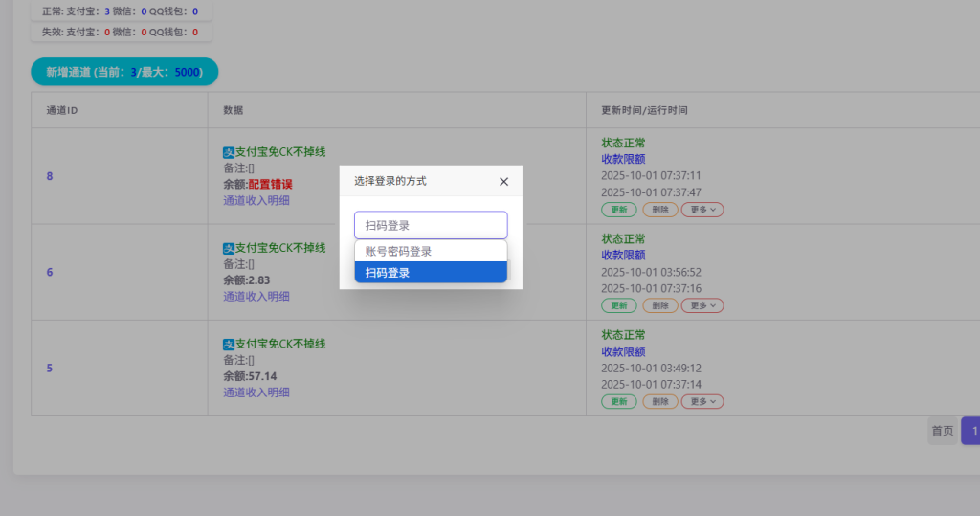Open the login method combo box
The height and width of the screenshot is (516, 980).
coord(431,225)
